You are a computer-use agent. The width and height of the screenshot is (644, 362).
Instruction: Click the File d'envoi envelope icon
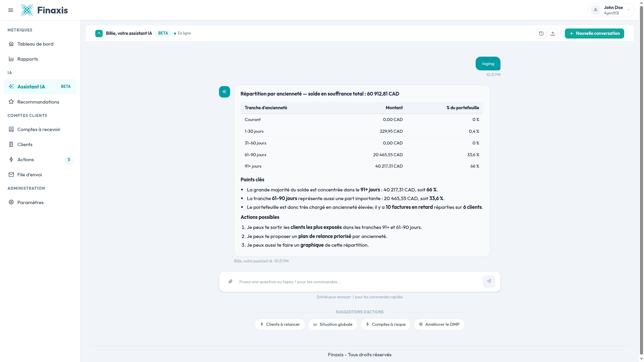click(x=11, y=175)
